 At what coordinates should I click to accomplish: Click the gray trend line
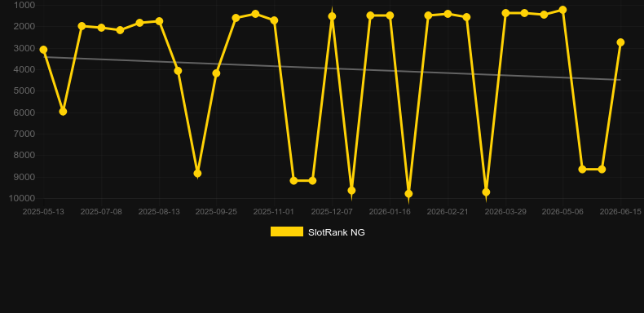point(332,68)
